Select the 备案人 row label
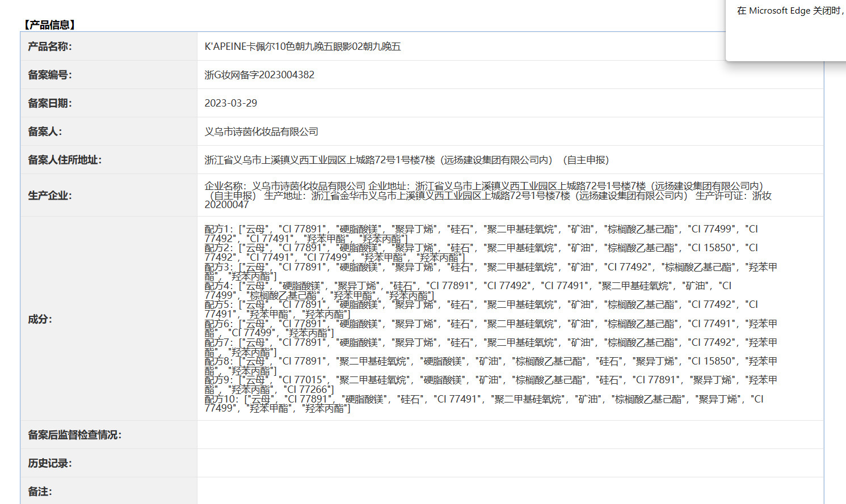This screenshot has width=846, height=504. (x=45, y=132)
